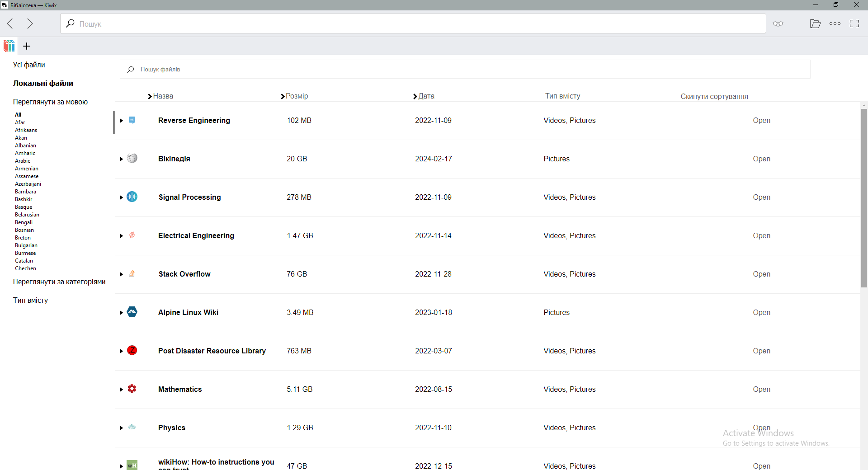Click the Stack Overflow logo icon

[132, 273]
